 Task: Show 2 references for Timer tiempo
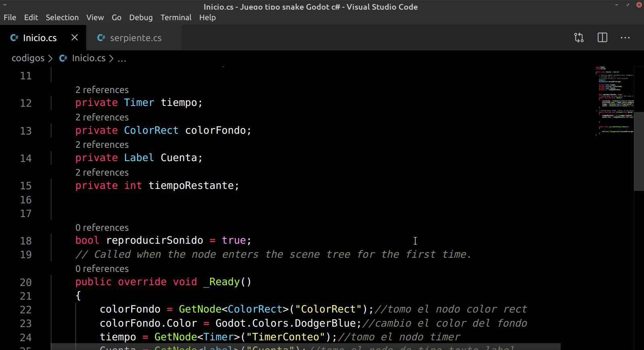(102, 90)
